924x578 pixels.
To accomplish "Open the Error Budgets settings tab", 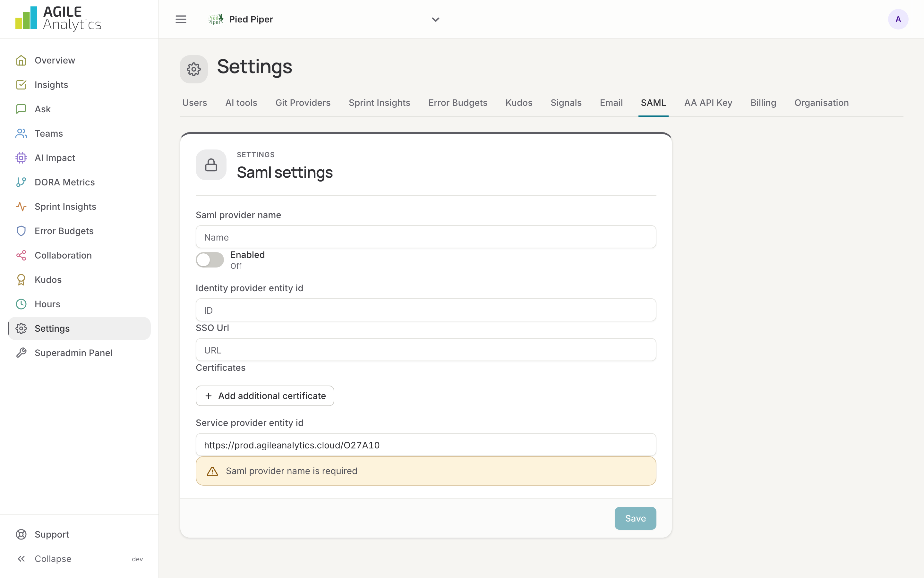I will (x=458, y=103).
